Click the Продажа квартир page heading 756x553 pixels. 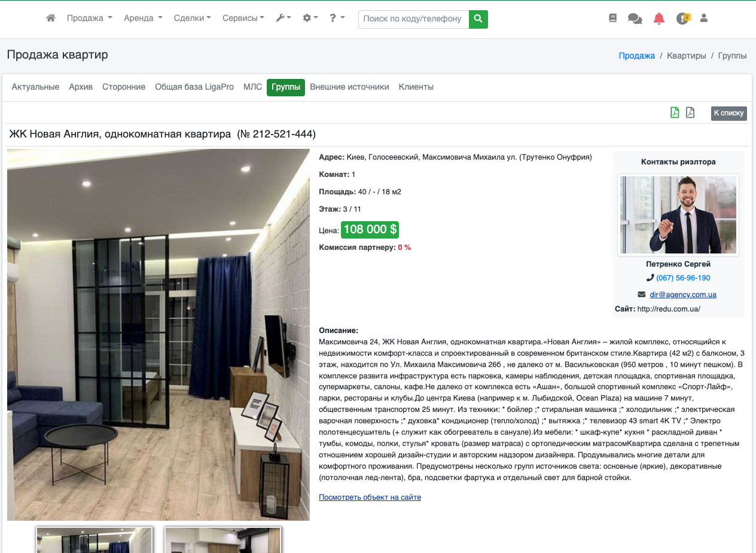57,55
